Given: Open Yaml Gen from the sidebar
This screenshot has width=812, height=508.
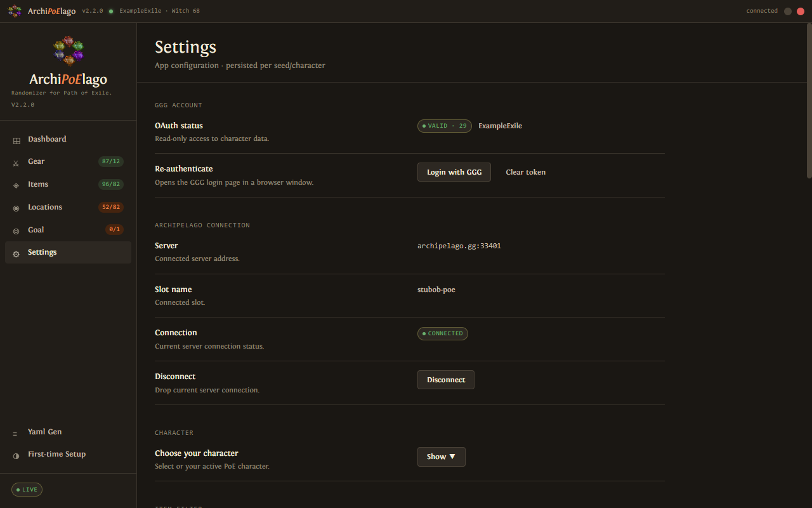Looking at the screenshot, I should (68, 432).
